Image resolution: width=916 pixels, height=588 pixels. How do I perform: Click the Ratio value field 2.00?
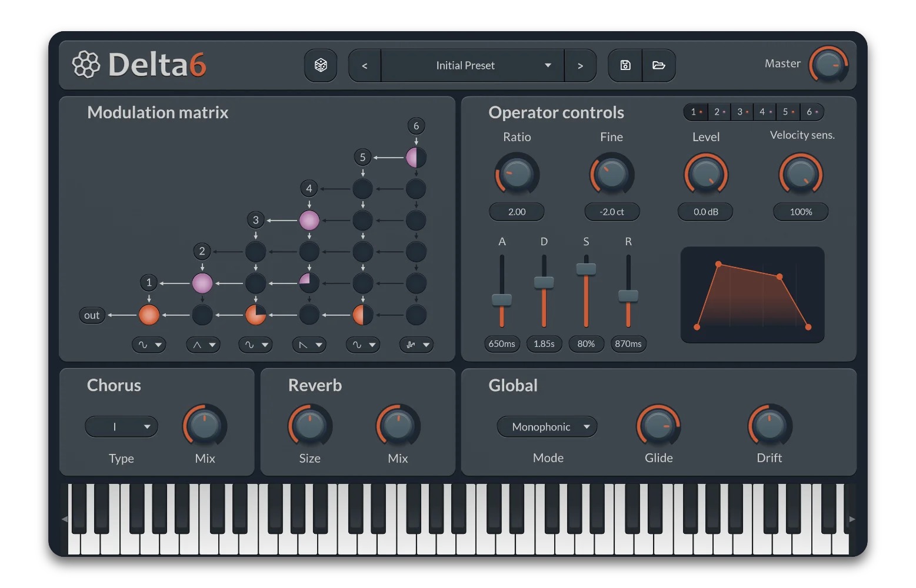[x=517, y=212]
